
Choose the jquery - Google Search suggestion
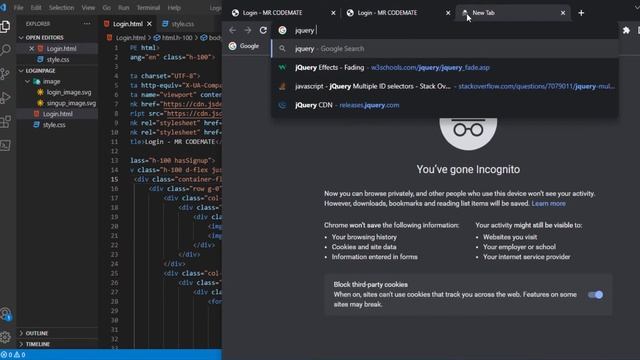point(445,49)
